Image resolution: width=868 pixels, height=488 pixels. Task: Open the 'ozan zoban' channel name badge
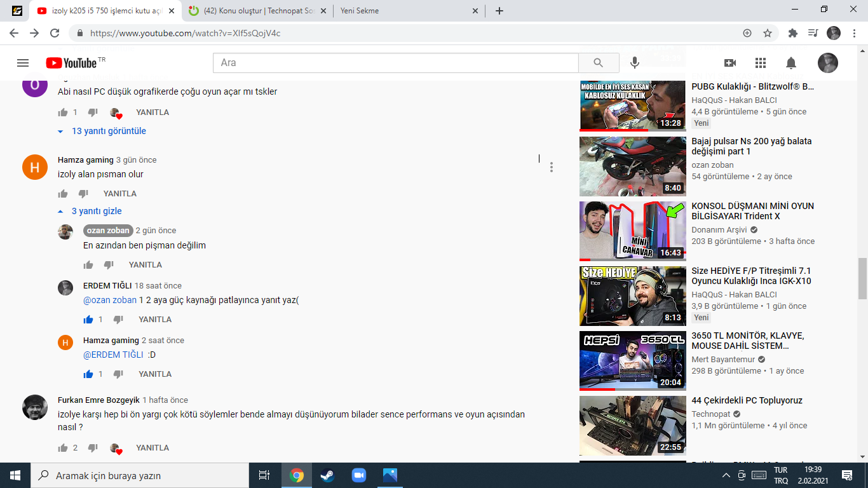(108, 231)
